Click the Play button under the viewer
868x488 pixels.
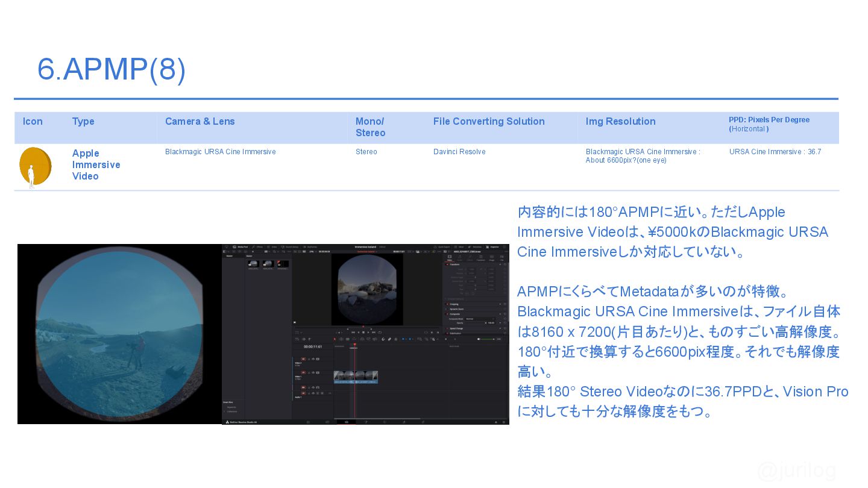(x=368, y=333)
